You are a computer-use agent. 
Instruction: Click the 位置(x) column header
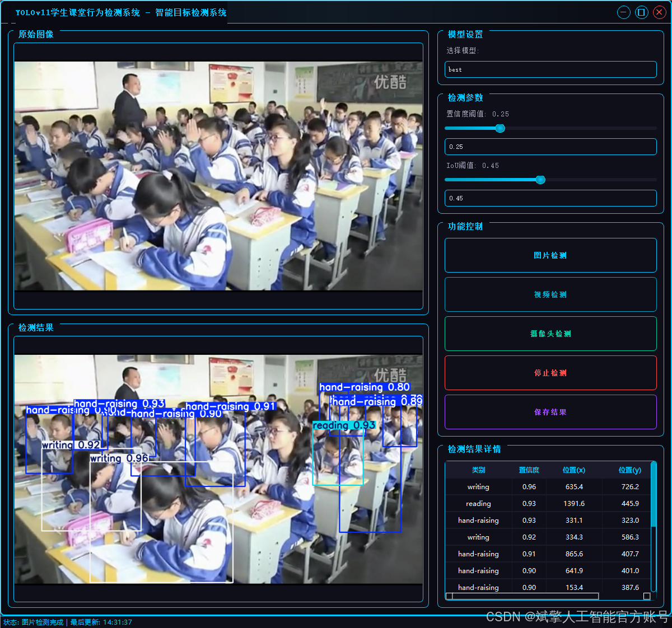(573, 470)
